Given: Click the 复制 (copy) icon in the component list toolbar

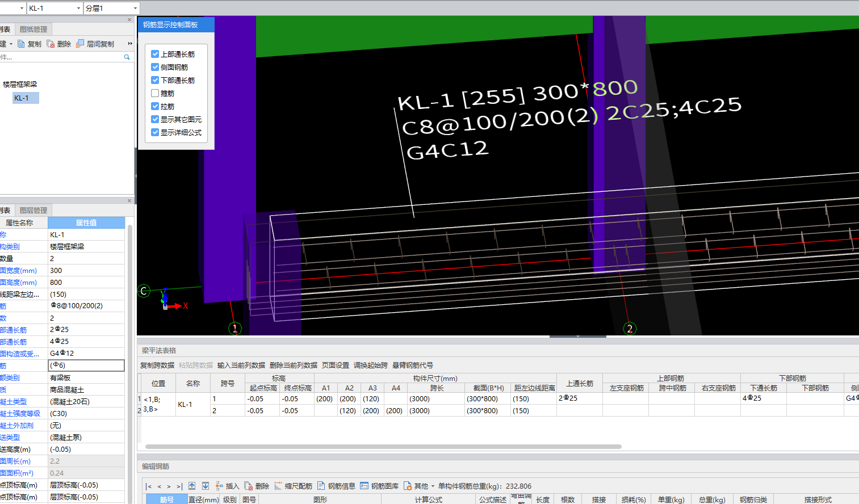Looking at the screenshot, I should click(x=21, y=44).
